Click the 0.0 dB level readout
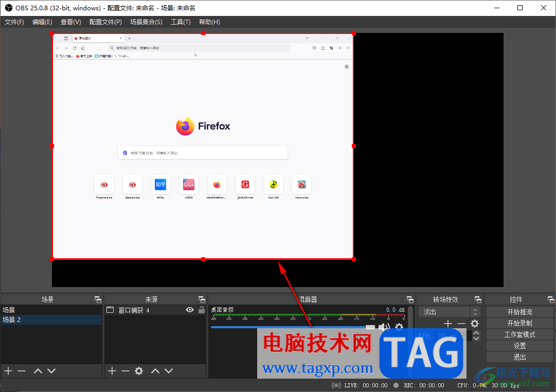Viewport: 556px width, 392px height. click(395, 310)
